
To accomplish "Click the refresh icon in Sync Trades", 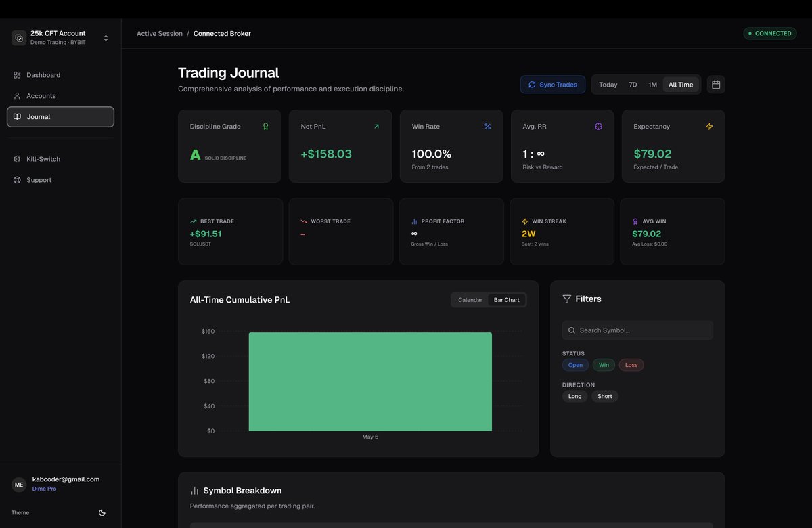I will (x=532, y=85).
